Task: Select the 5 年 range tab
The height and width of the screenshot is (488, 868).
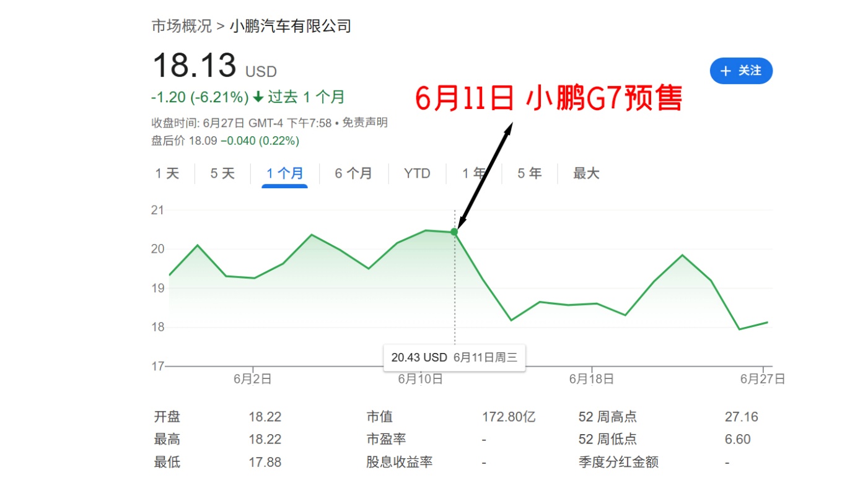Action: pos(530,173)
